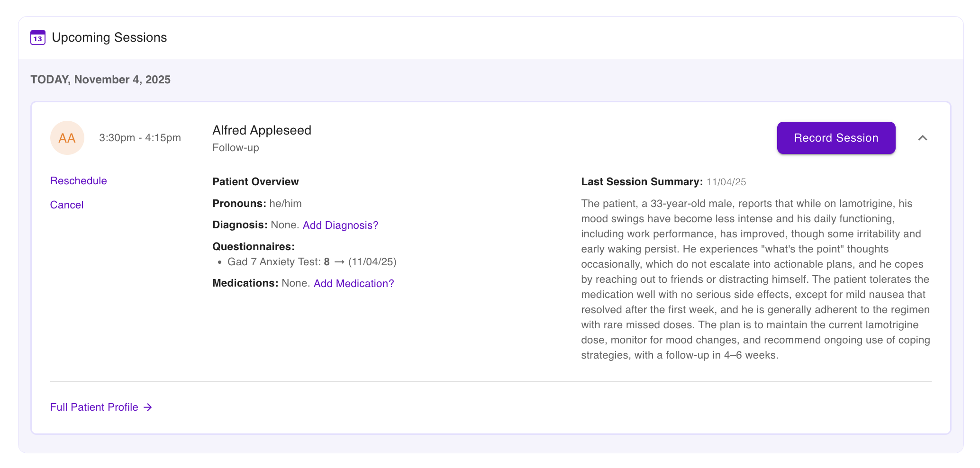
Task: Click the Last Session Summary heading
Action: [x=642, y=182]
